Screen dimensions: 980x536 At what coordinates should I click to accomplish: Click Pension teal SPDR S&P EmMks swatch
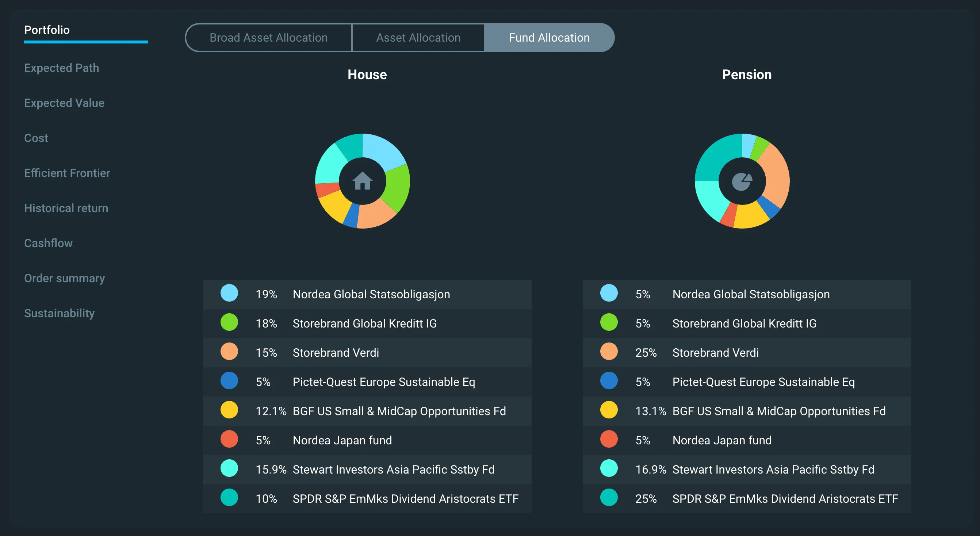609,498
